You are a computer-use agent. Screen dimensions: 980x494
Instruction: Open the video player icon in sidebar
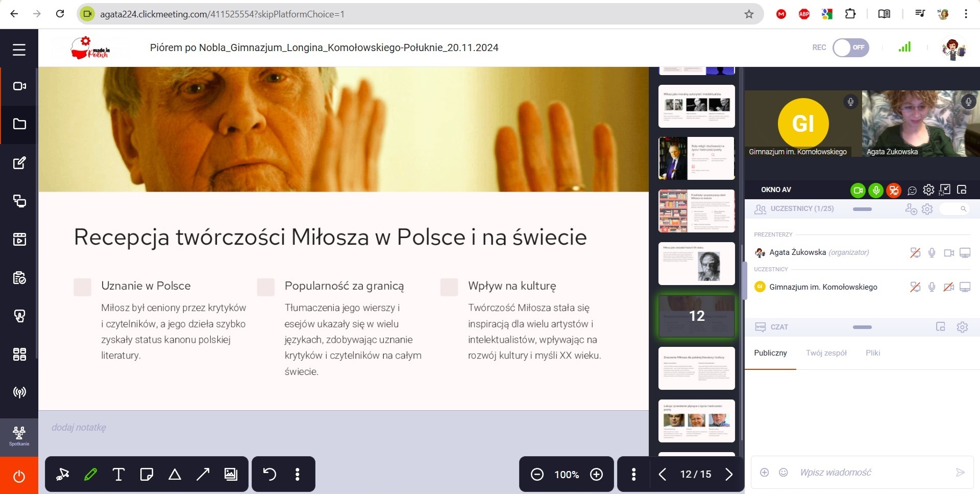[19, 239]
